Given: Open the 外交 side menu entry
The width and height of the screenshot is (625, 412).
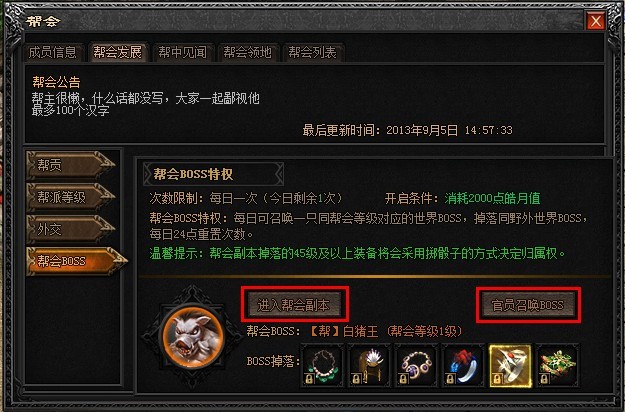Looking at the screenshot, I should pyautogui.click(x=71, y=229).
